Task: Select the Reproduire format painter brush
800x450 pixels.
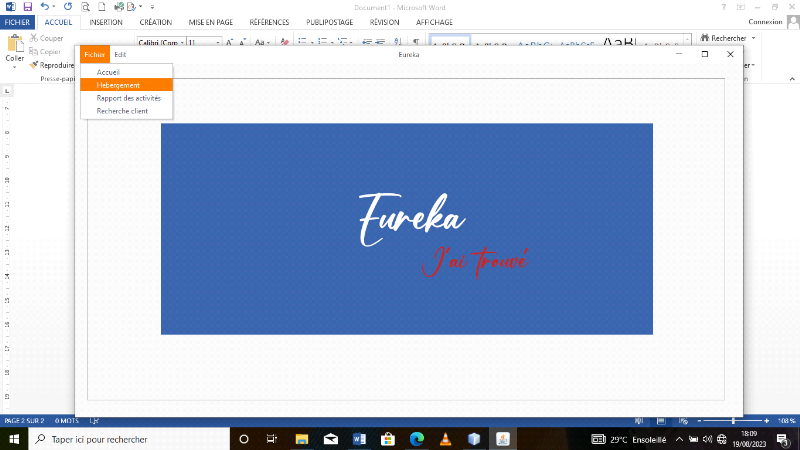Action: point(52,65)
